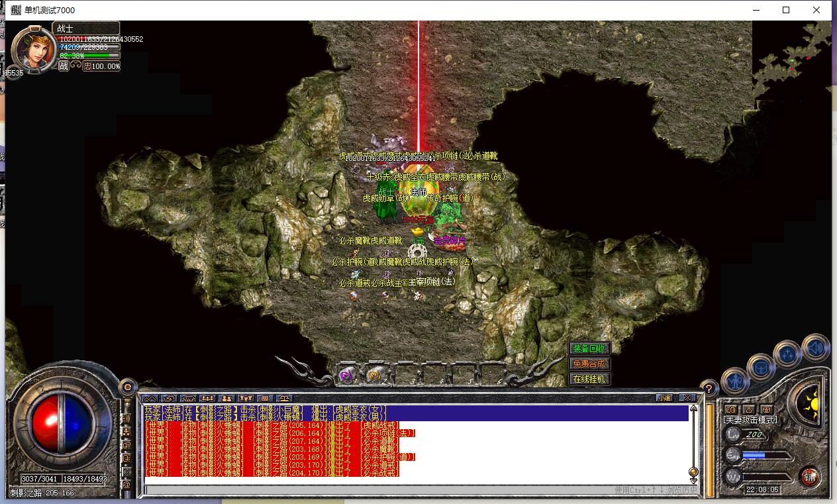Click the @ chat side icon

[126, 484]
